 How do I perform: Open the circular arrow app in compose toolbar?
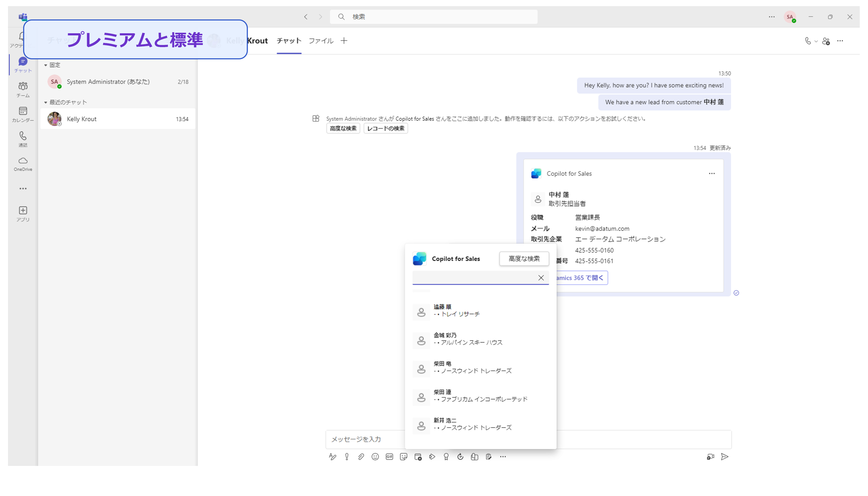(x=460, y=456)
